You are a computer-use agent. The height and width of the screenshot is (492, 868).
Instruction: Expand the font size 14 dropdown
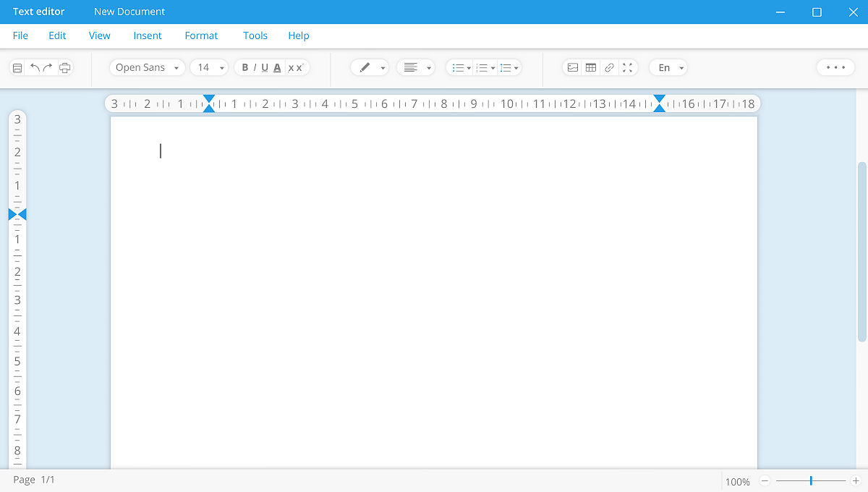(209, 68)
